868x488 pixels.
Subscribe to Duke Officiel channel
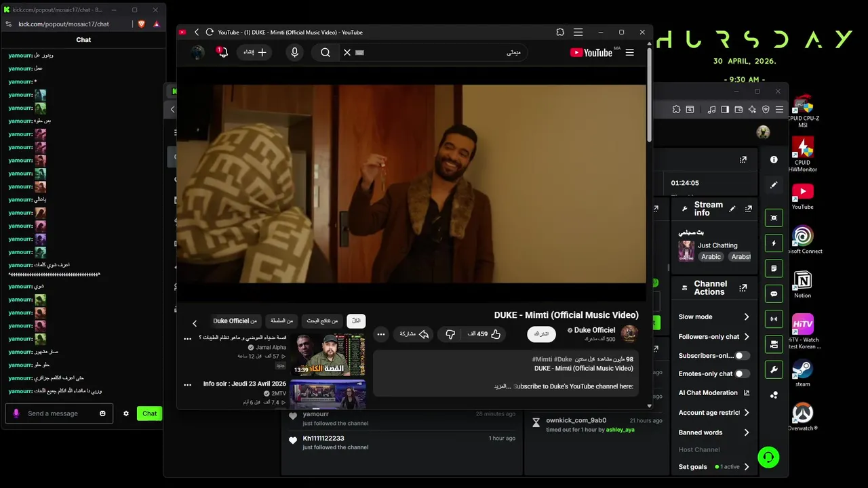(x=542, y=334)
